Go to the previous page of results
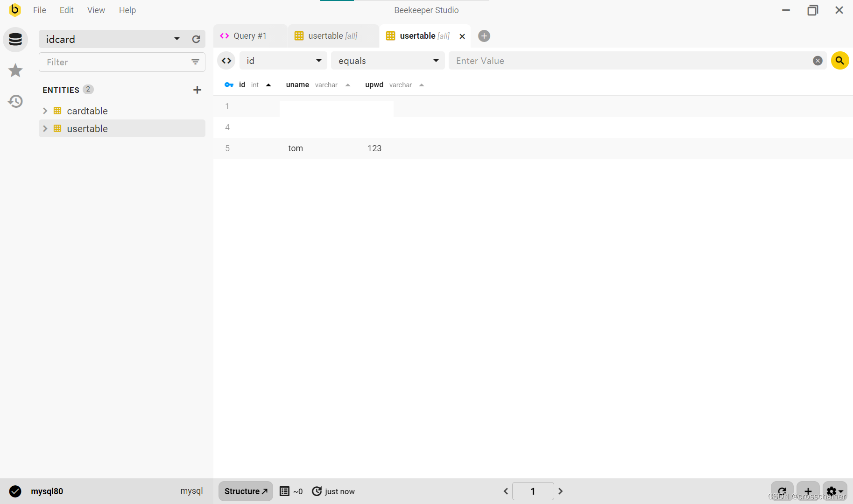Viewport: 853px width, 504px height. 506,491
